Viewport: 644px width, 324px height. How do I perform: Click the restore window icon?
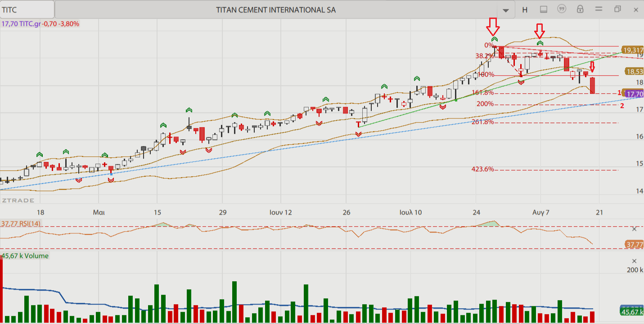617,9
